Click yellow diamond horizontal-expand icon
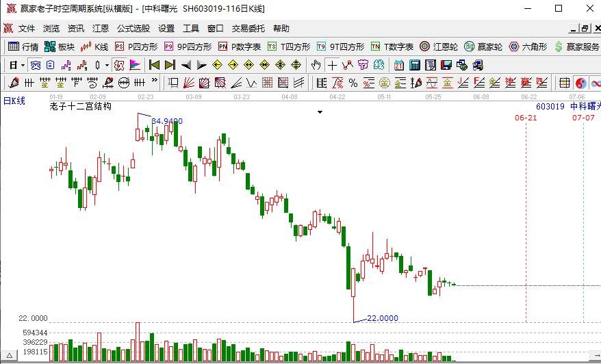This screenshot has height=364, width=601. [x=248, y=65]
